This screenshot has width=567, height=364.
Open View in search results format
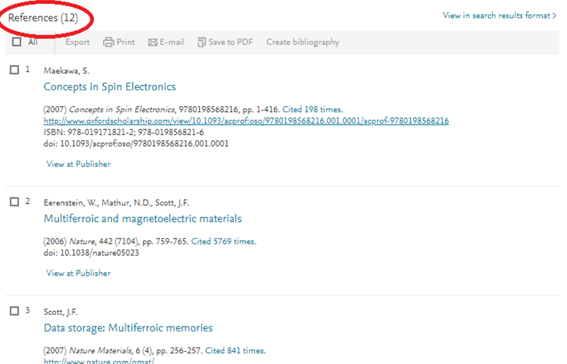pyautogui.click(x=499, y=16)
